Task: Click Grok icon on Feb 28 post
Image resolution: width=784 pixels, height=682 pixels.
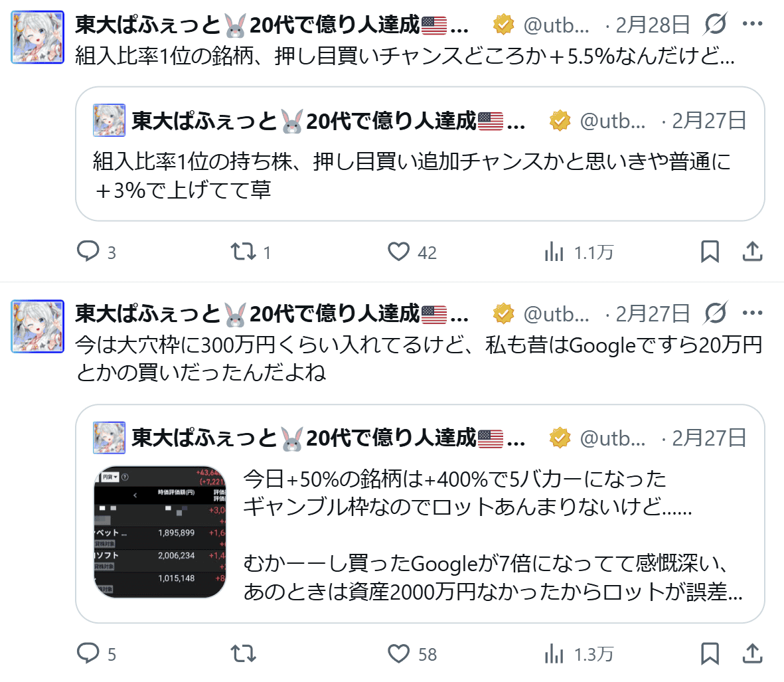Action: tap(715, 23)
